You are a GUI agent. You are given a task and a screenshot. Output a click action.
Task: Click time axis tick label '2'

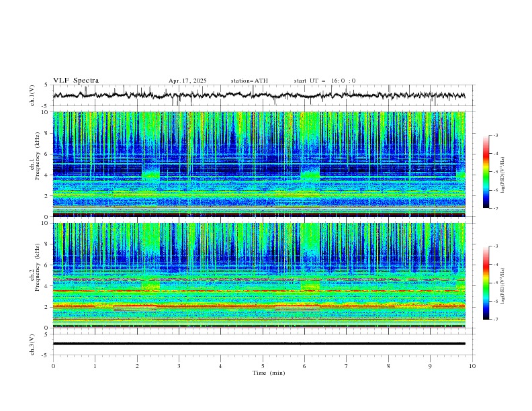tap(137, 366)
